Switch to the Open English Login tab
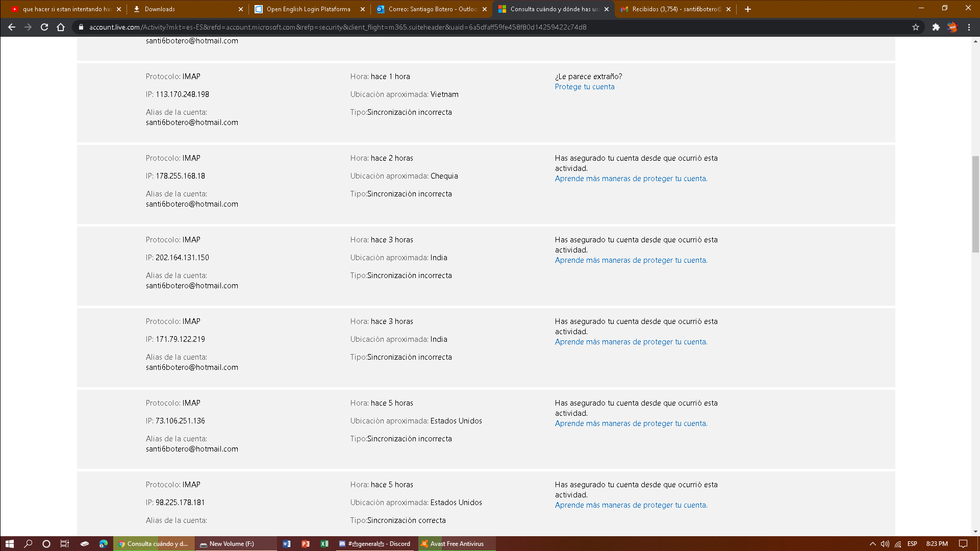This screenshot has width=980, height=551. coord(308,9)
